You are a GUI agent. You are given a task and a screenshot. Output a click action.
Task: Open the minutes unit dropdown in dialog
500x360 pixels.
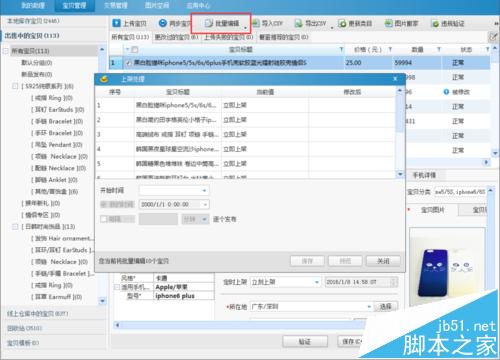(204, 219)
